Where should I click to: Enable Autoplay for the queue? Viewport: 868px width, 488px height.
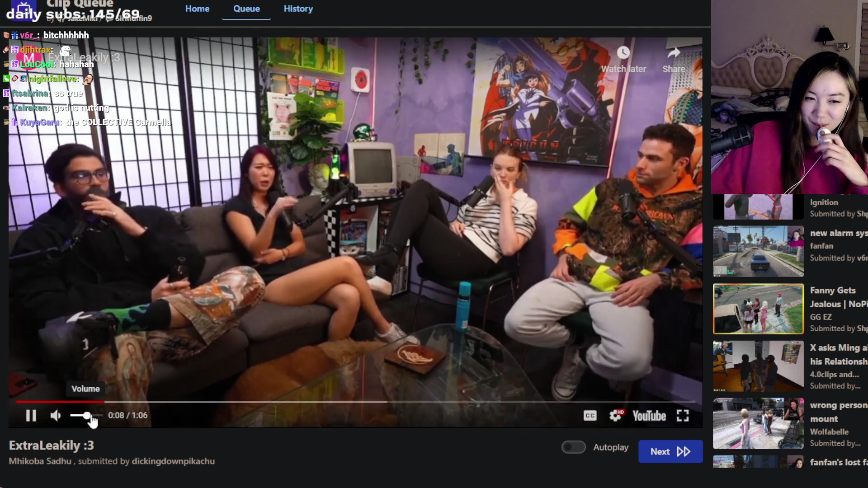(x=573, y=447)
